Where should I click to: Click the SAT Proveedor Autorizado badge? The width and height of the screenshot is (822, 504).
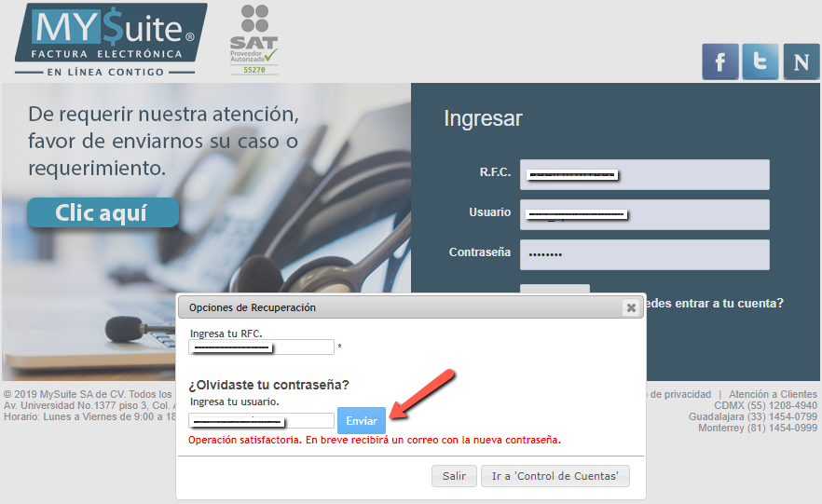pyautogui.click(x=254, y=40)
